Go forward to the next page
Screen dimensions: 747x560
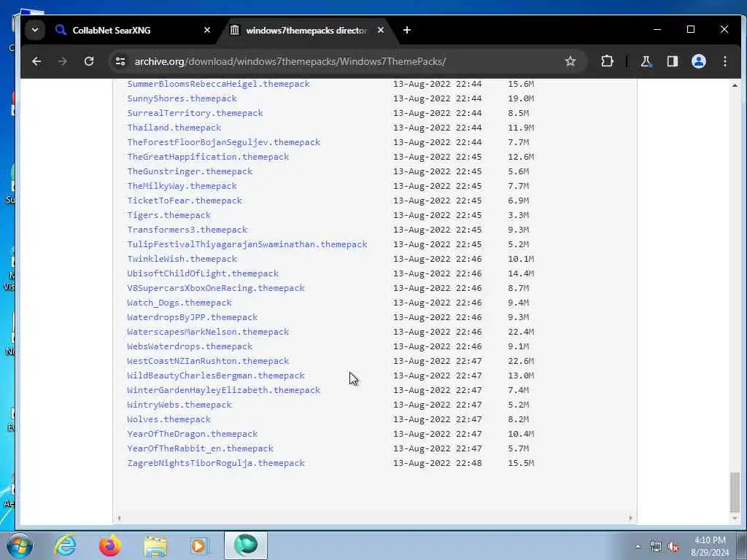[x=63, y=61]
